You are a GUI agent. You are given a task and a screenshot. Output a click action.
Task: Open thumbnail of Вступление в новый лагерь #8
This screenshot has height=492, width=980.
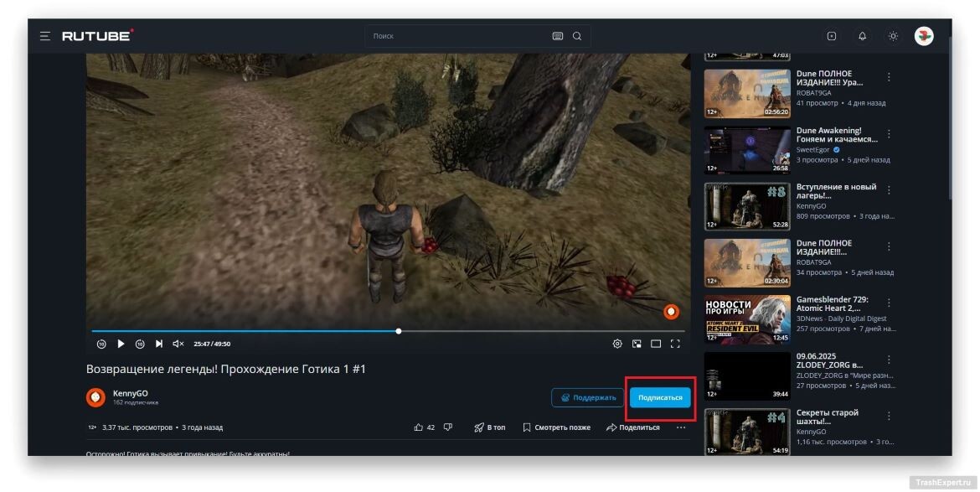coord(747,206)
